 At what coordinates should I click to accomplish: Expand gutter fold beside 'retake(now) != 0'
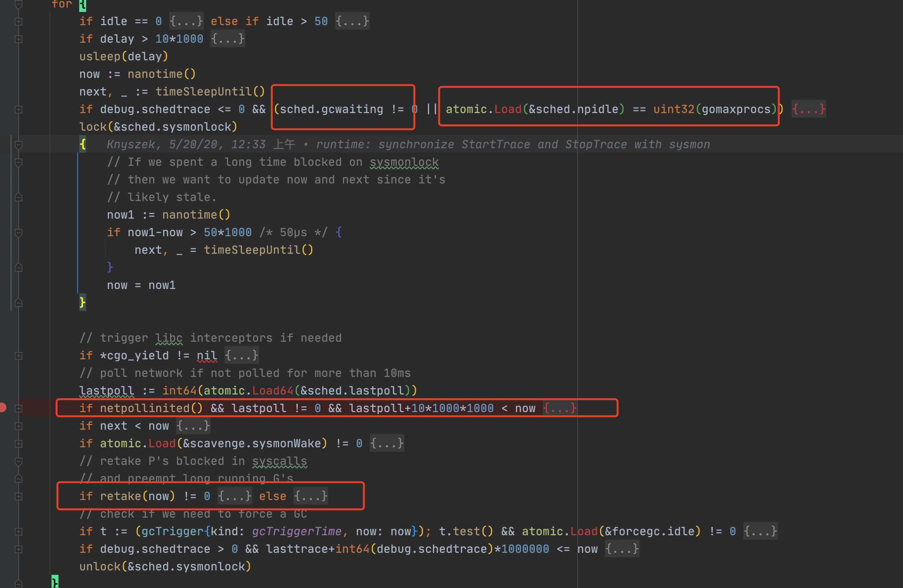point(18,496)
